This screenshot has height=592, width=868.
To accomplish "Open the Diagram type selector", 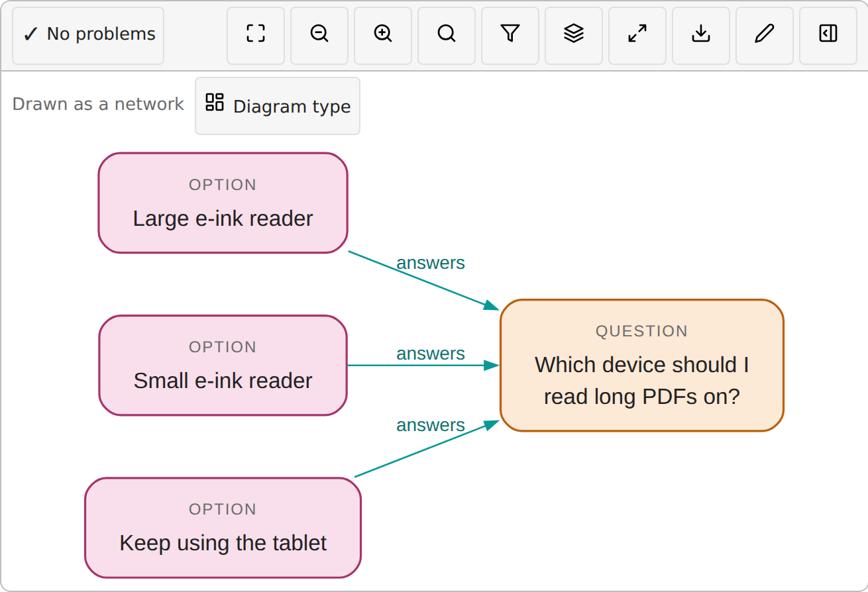I will [278, 106].
